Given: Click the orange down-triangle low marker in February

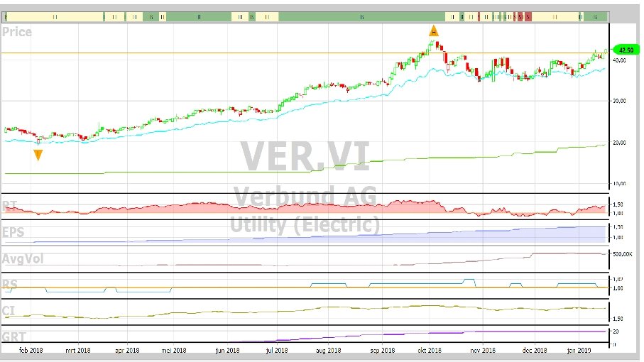Looking at the screenshot, I should click(38, 155).
